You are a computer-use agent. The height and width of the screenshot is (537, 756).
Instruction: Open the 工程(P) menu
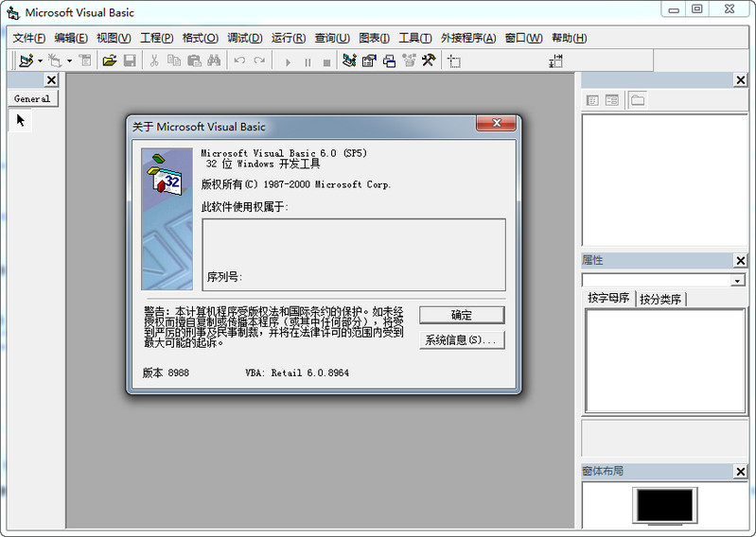(156, 38)
